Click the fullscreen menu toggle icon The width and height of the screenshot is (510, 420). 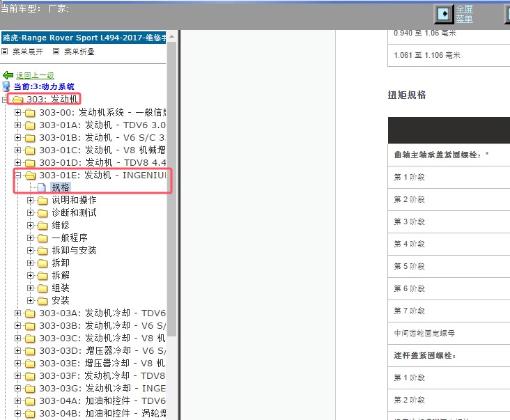point(444,14)
